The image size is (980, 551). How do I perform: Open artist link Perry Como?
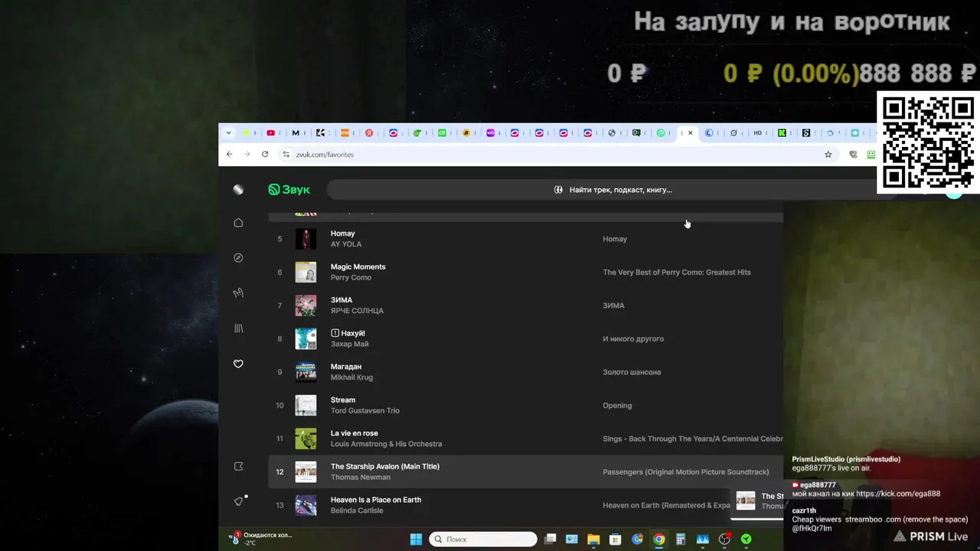click(x=351, y=278)
